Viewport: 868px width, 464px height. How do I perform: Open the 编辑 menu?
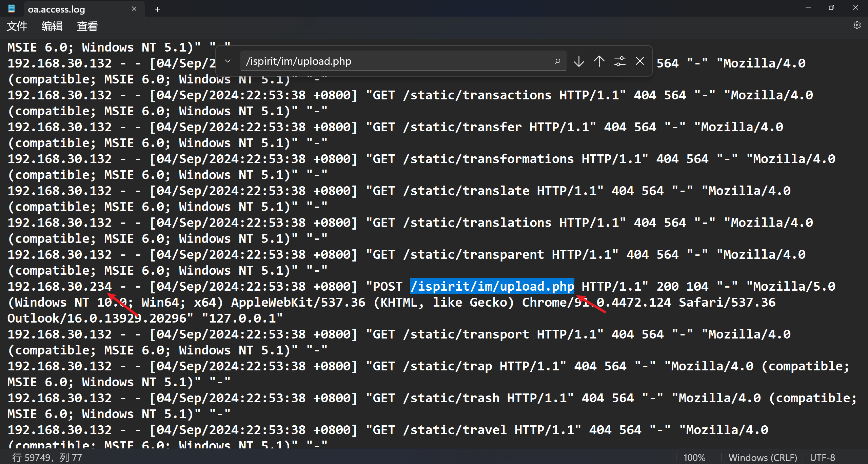(52, 26)
